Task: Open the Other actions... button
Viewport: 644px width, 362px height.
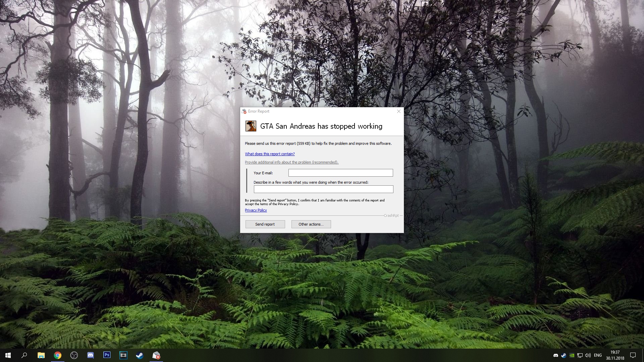Action: [x=311, y=224]
